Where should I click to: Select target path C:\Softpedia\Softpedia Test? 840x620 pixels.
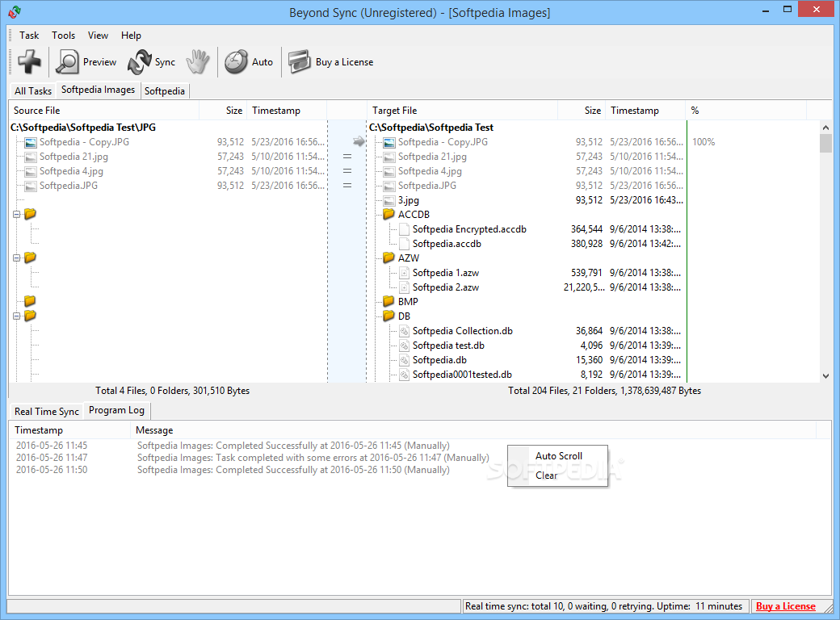[x=431, y=128]
